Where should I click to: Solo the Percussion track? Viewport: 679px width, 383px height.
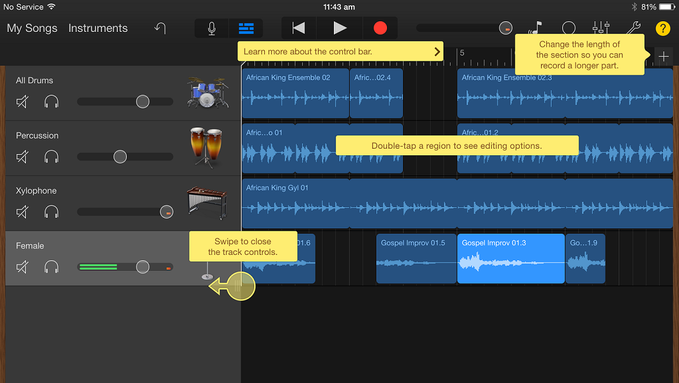click(51, 157)
